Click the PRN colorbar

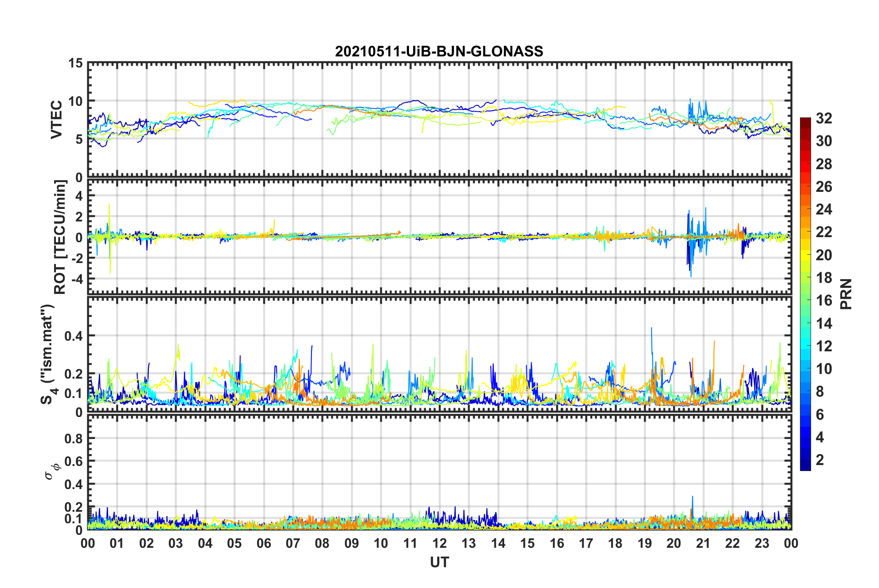[805, 294]
